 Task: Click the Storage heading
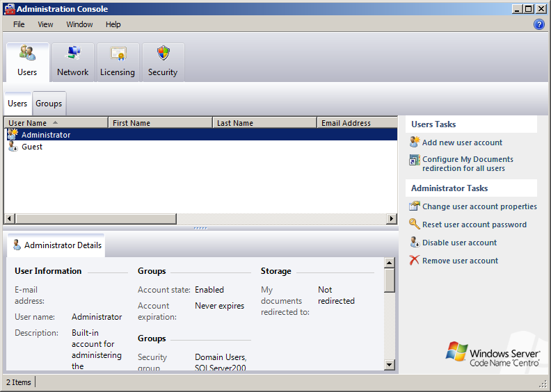[276, 271]
